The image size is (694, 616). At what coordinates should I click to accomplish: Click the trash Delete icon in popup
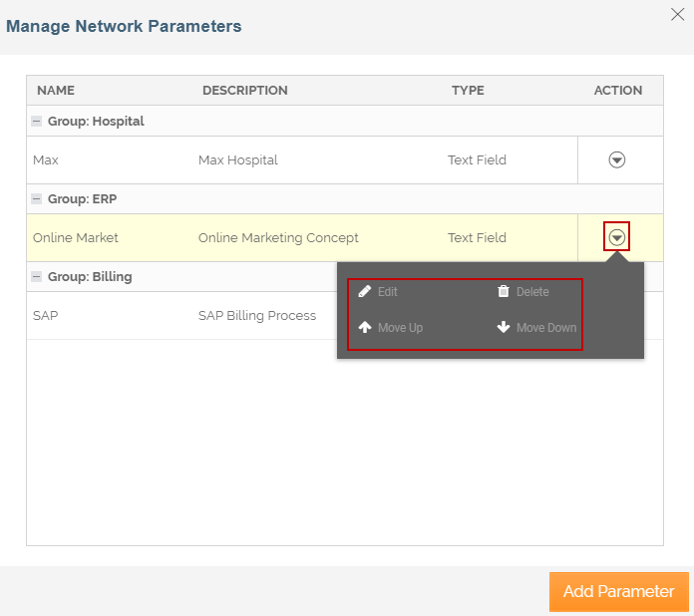pos(504,292)
